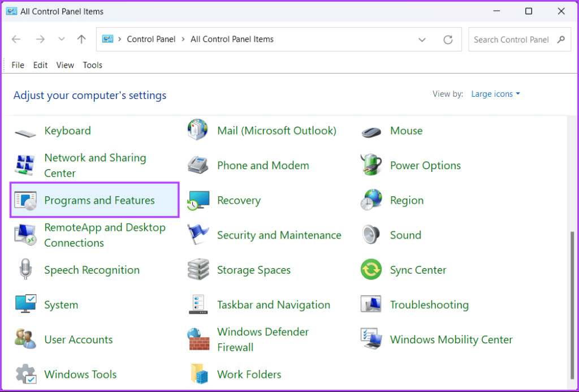The height and width of the screenshot is (392, 579).
Task: Click the Troubleshooting link text
Action: (429, 305)
